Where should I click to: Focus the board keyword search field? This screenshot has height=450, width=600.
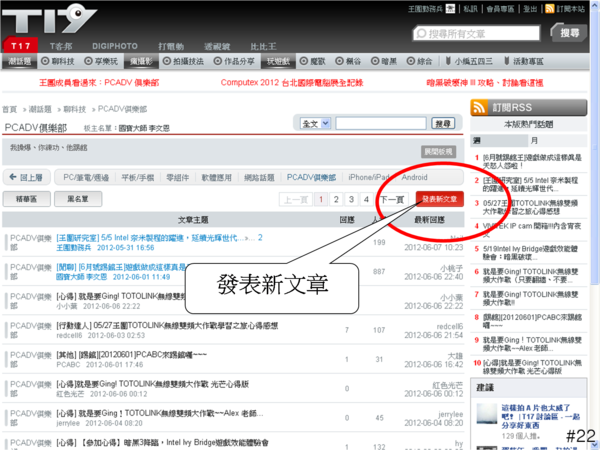click(381, 123)
